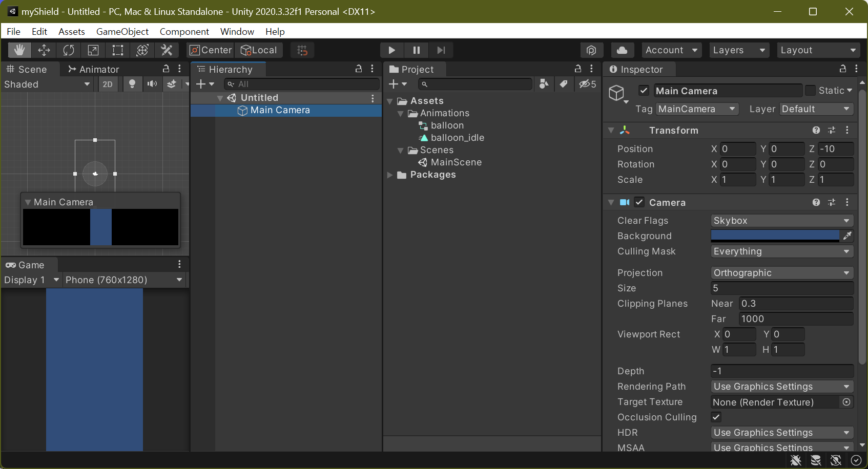Toggle 2D scene view mode
868x469 pixels.
[x=108, y=84]
